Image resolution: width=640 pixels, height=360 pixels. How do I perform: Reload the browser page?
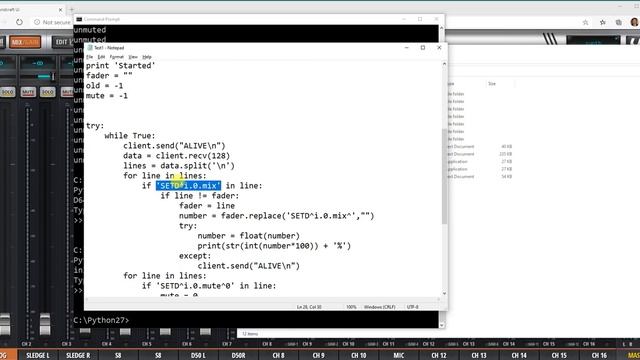19,22
